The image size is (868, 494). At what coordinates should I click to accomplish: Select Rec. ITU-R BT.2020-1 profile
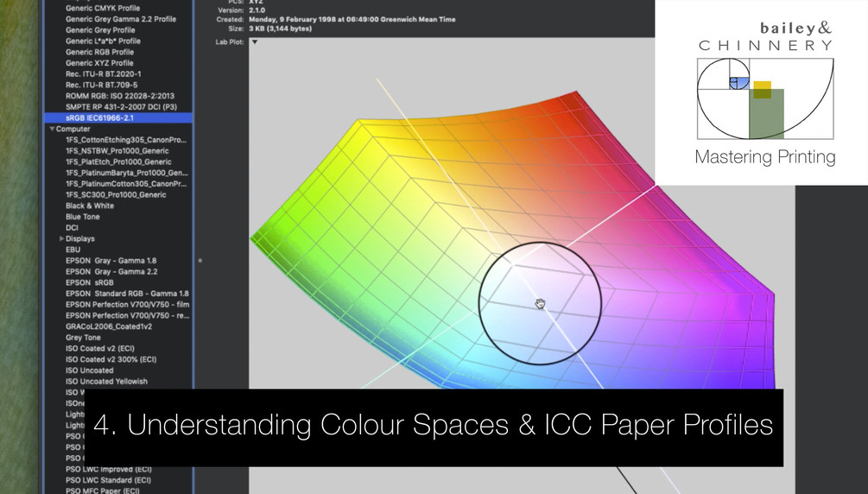[103, 73]
